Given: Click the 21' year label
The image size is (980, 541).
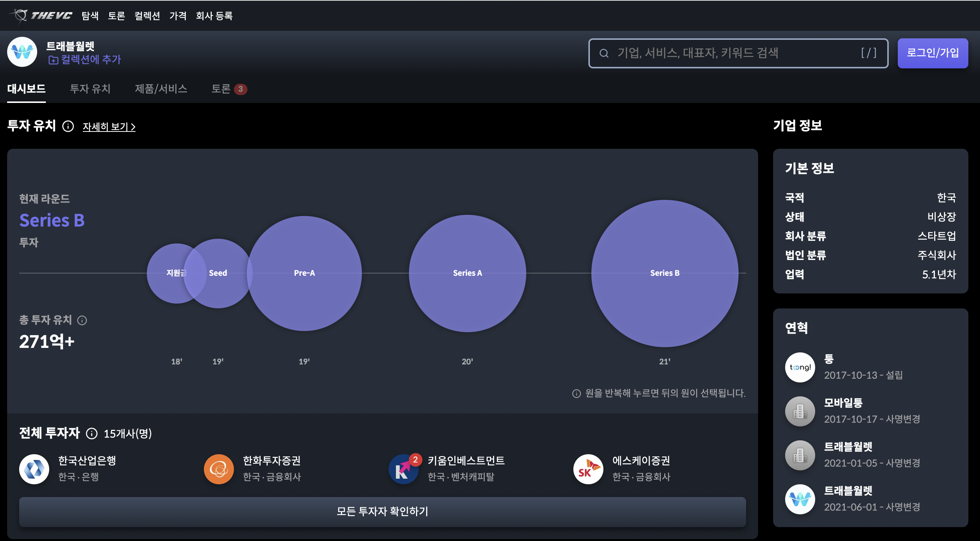Looking at the screenshot, I should pyautogui.click(x=665, y=362).
